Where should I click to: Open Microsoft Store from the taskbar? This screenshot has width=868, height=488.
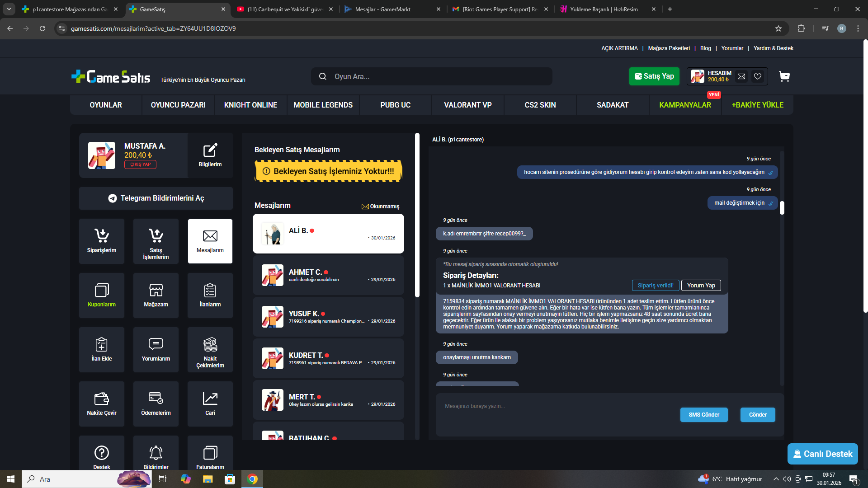pos(230,479)
